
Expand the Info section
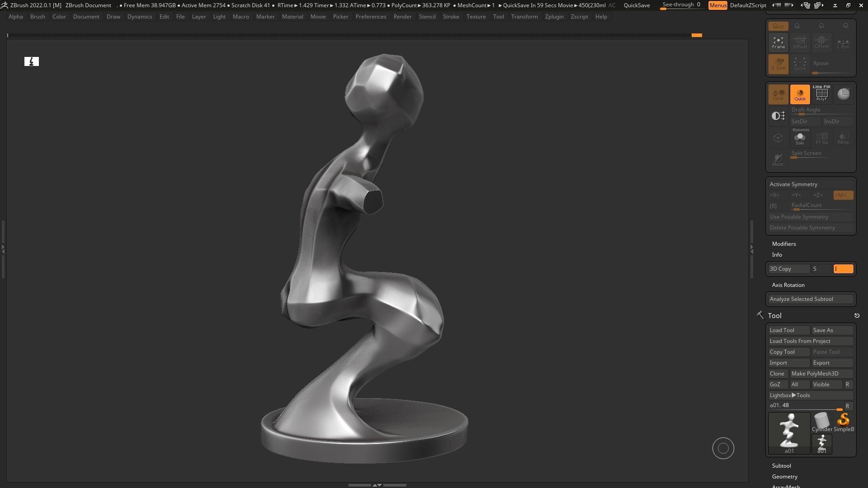coord(777,255)
